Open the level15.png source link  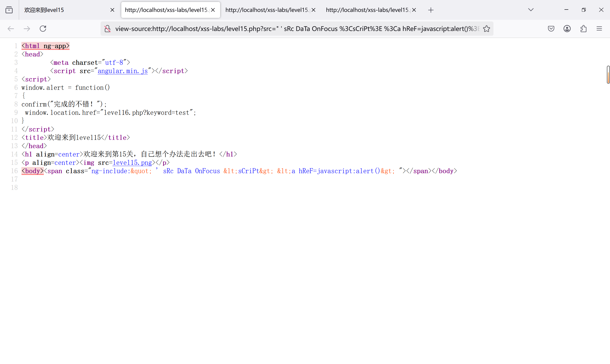[x=132, y=163]
